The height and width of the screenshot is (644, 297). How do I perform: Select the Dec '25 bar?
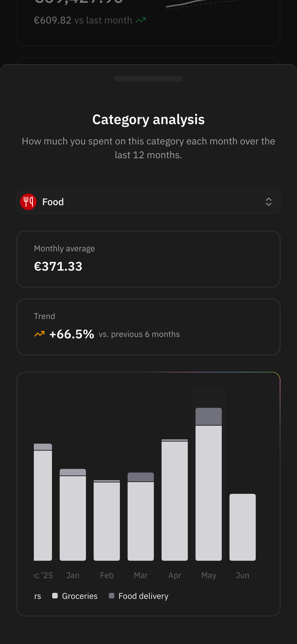43,502
